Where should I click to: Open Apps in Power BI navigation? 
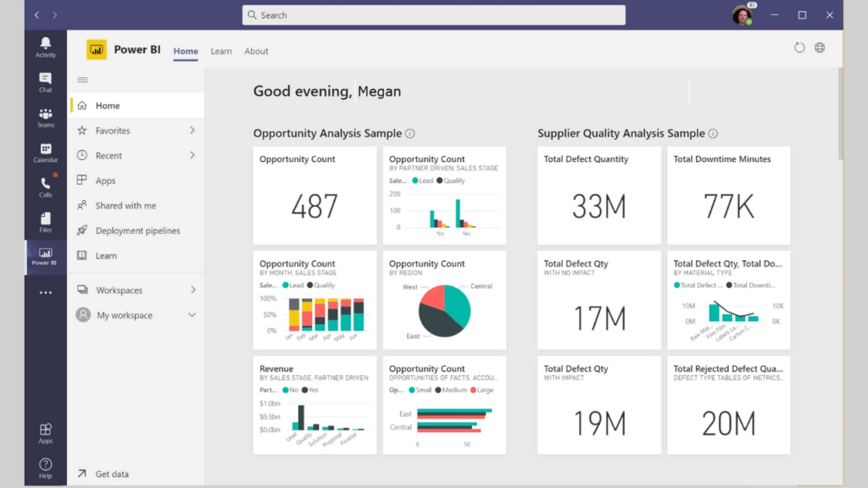[137, 180]
